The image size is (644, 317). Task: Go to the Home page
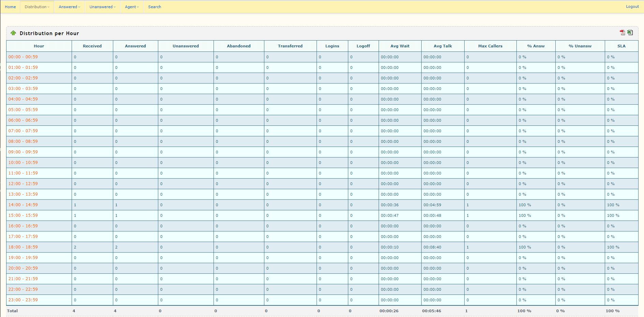[10, 7]
